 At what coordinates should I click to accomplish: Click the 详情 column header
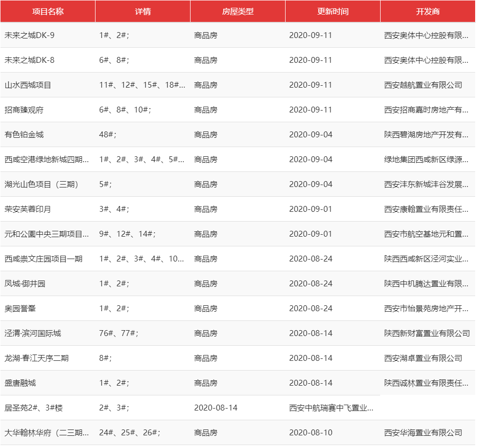tap(143, 11)
